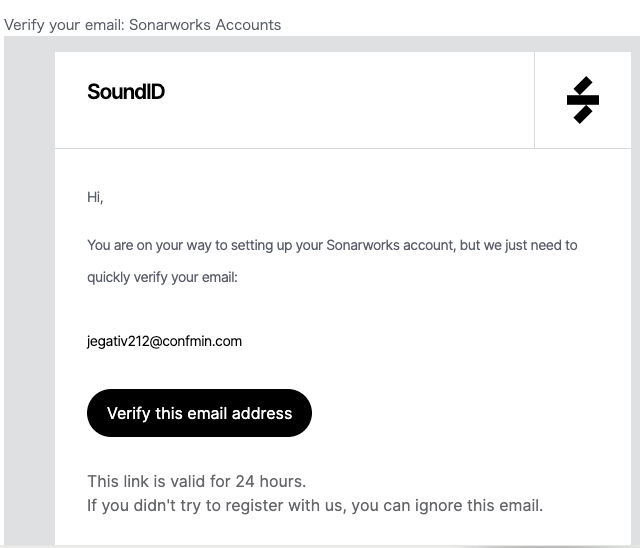Click 'This link is valid for 24 hours' text
Screen dimensions: 640x548
(x=196, y=481)
